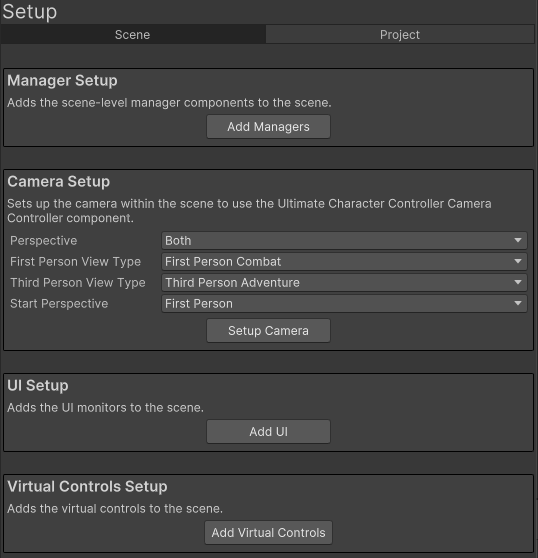Open the Start Perspective dropdown showing First Person
The width and height of the screenshot is (538, 558).
click(x=344, y=304)
